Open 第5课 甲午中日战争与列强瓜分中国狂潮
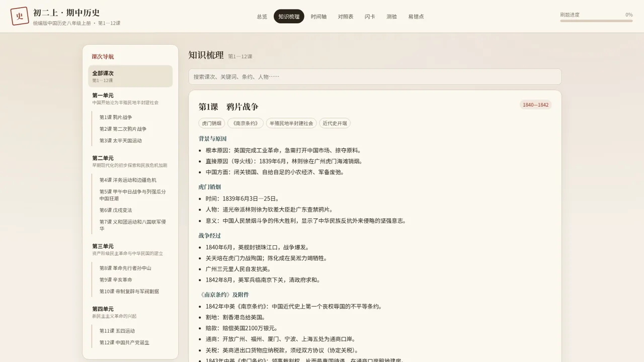 pyautogui.click(x=133, y=195)
